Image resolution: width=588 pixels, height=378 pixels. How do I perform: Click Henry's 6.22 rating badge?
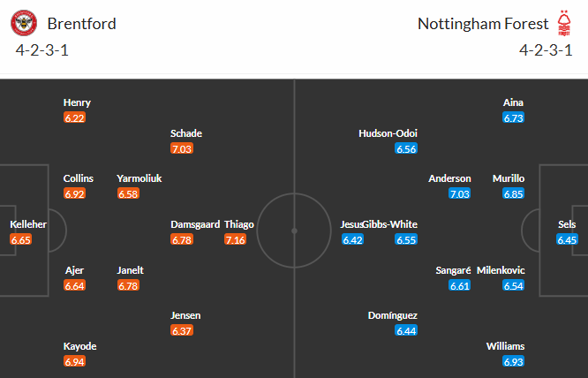[74, 117]
